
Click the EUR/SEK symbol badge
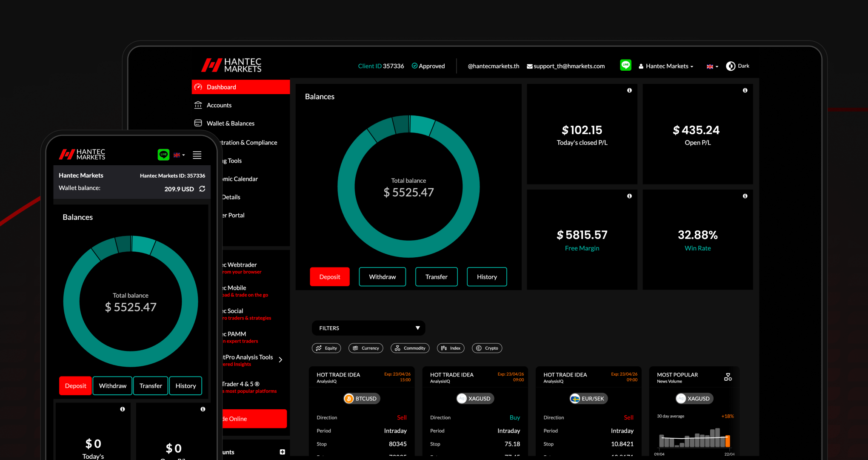(x=589, y=399)
